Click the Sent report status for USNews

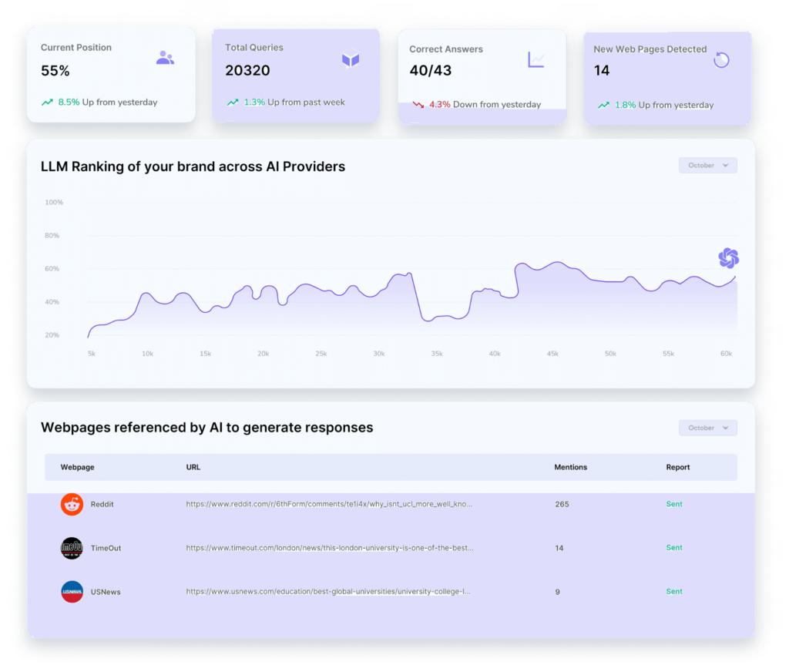tap(674, 592)
